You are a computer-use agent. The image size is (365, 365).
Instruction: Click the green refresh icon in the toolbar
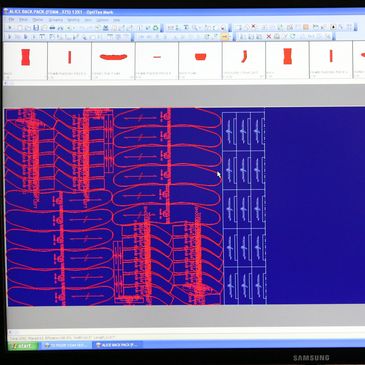tap(155, 28)
